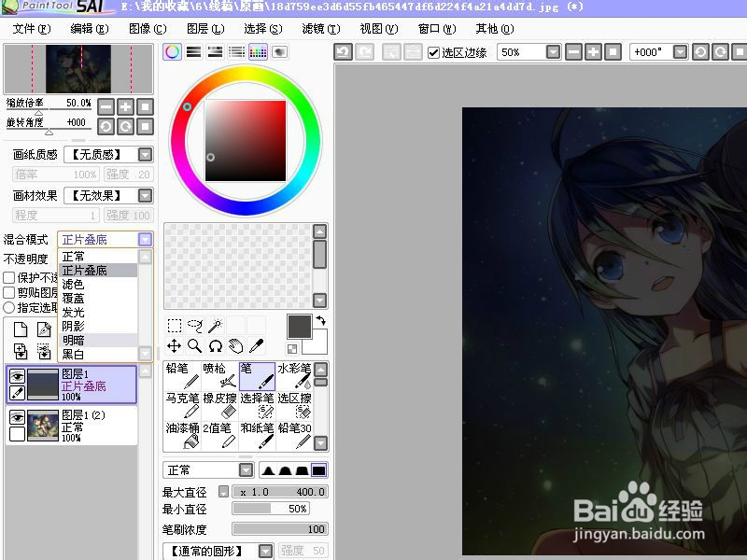747x560 pixels.
Task: Toggle edit lock box of 图层1 (2)
Action: [x=17, y=434]
